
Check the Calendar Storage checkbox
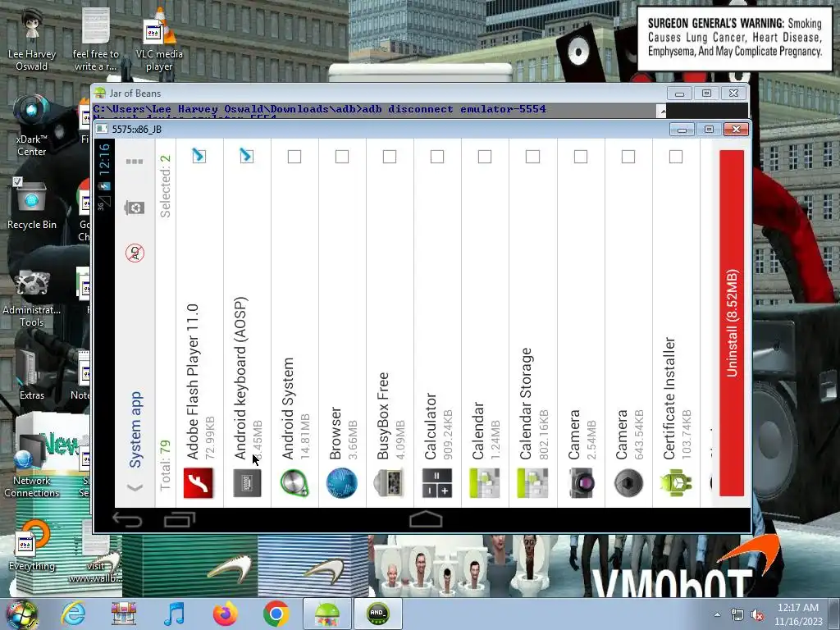pyautogui.click(x=532, y=157)
